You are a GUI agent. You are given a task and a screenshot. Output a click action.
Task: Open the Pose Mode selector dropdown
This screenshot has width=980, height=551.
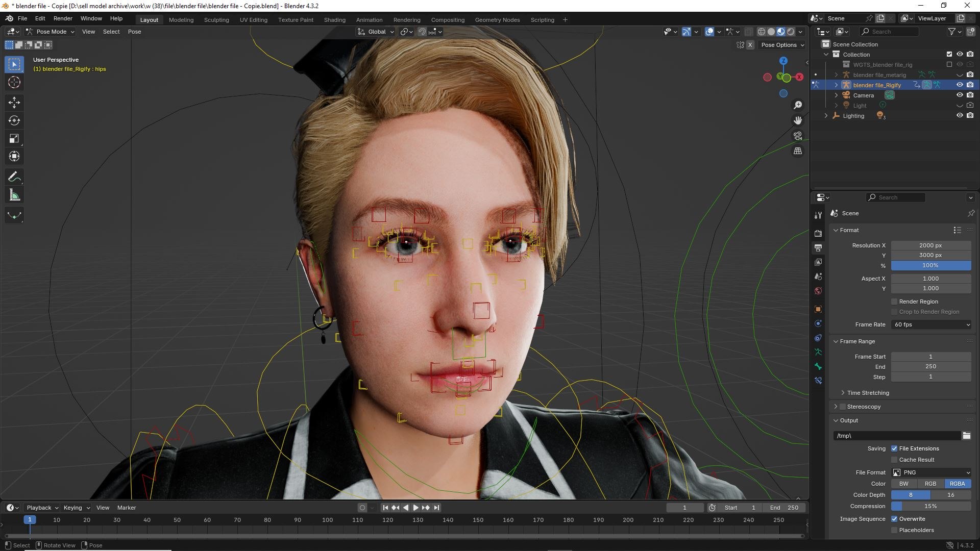[51, 32]
